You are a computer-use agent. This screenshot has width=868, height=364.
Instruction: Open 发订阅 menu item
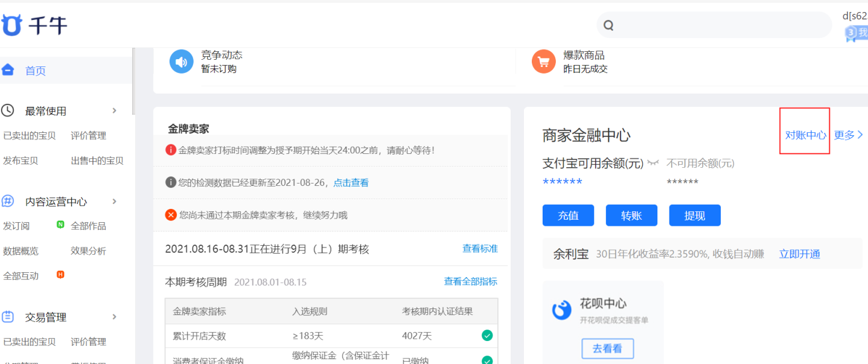point(16,226)
